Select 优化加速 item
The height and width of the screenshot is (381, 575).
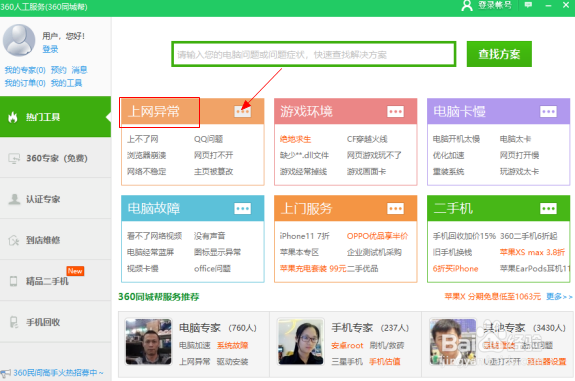click(x=448, y=155)
